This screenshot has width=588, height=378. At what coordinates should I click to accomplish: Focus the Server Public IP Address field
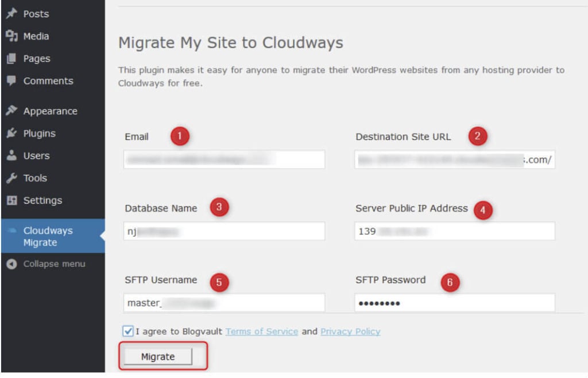tap(455, 231)
